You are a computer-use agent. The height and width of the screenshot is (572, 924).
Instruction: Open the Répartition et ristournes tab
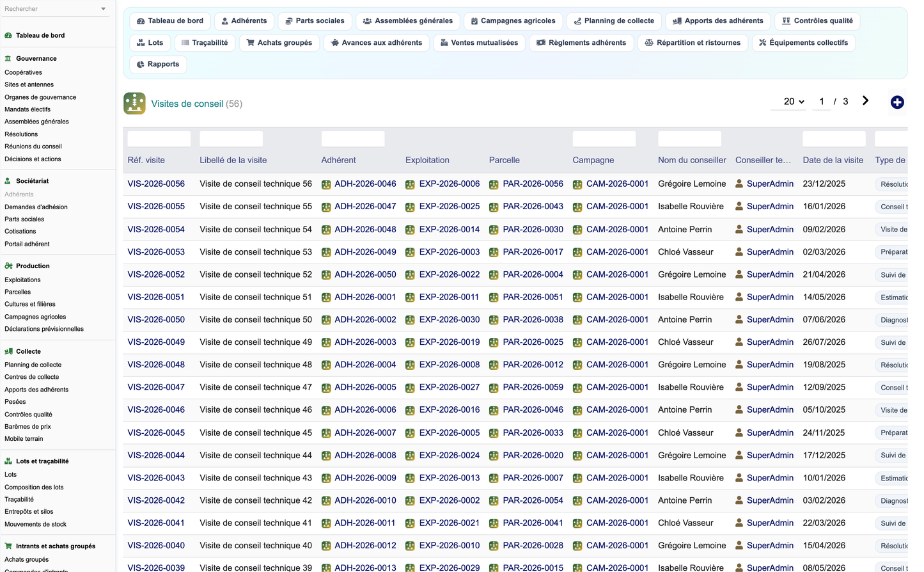point(693,43)
